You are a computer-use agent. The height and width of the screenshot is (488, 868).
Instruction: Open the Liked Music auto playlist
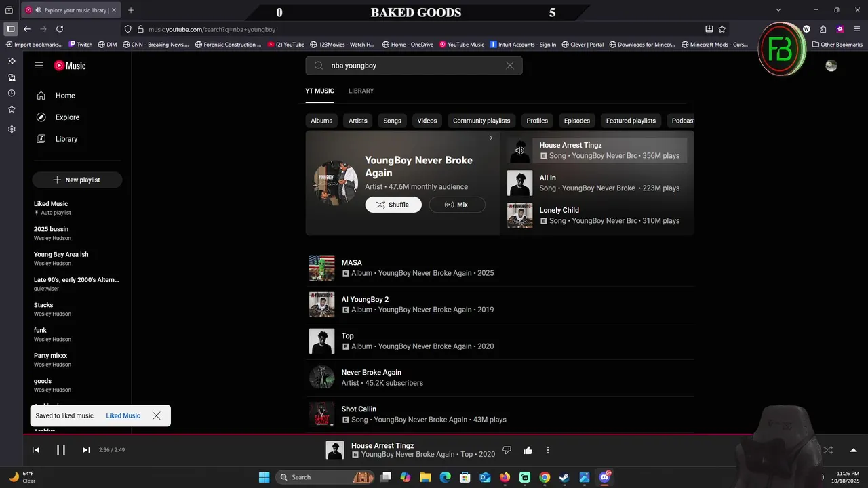(76, 208)
